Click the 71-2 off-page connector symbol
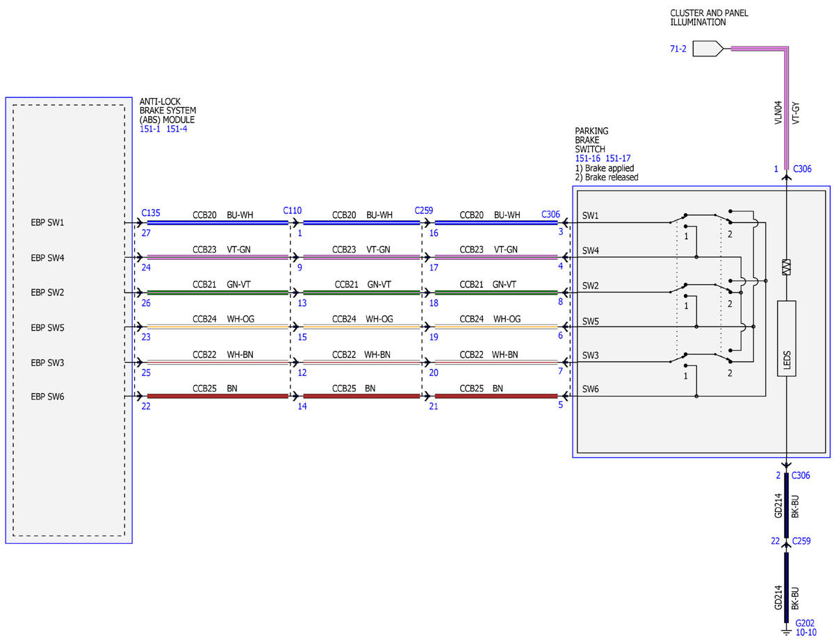 click(x=708, y=49)
